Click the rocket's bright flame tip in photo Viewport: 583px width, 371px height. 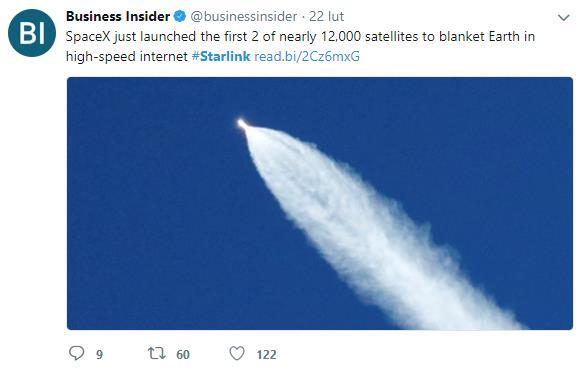coord(242,123)
